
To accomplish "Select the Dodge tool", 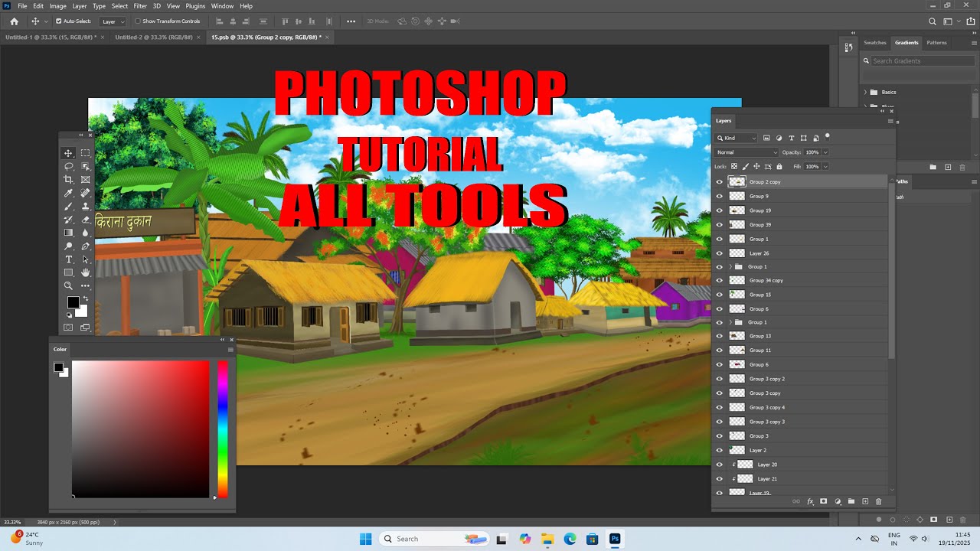I will tap(69, 246).
